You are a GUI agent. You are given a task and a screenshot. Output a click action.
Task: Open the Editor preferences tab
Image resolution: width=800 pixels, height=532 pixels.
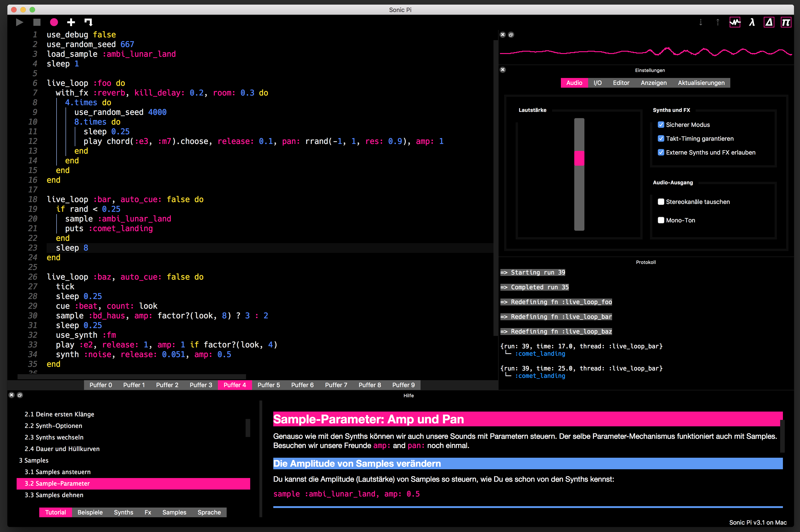(621, 83)
